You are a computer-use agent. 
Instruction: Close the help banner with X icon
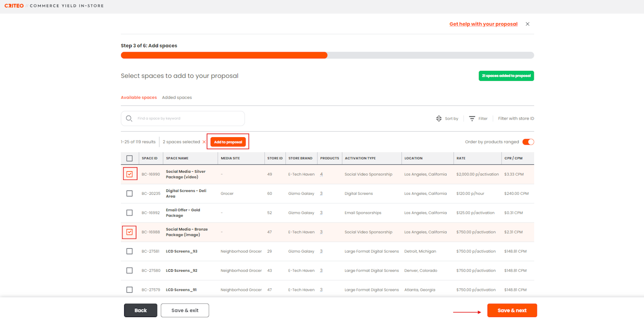(527, 24)
